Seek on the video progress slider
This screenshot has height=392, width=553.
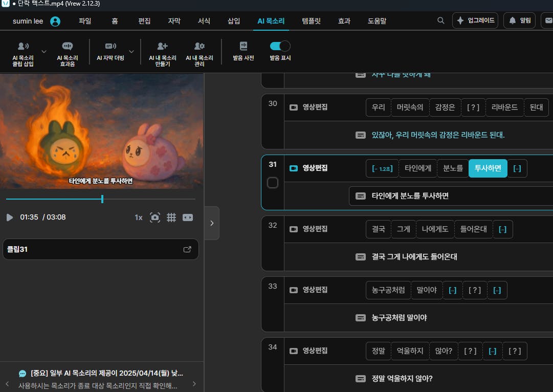[x=100, y=199]
